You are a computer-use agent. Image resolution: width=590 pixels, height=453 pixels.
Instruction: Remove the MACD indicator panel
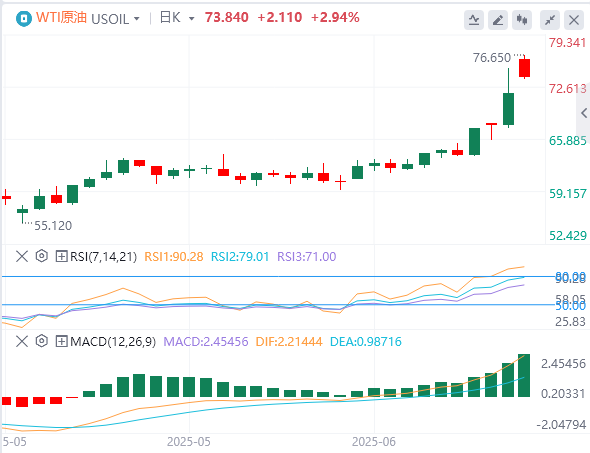(x=22, y=342)
